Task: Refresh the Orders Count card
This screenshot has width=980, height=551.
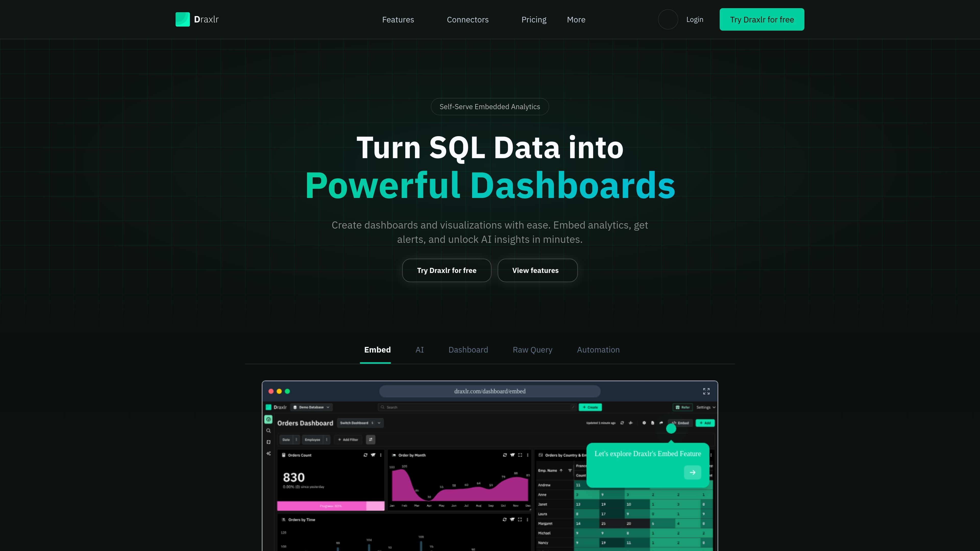Action: 365,455
